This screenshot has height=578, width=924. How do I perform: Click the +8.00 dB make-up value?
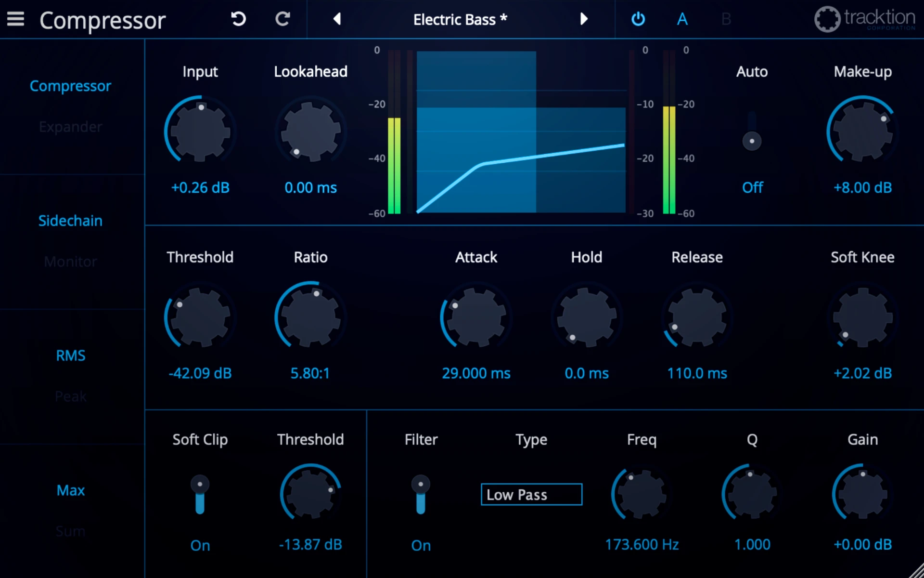pyautogui.click(x=862, y=187)
